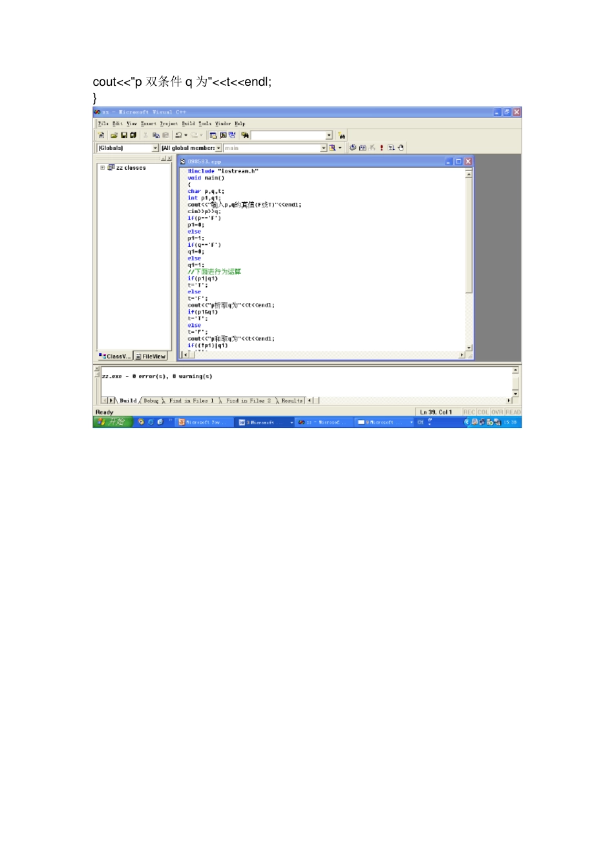Click the Stop Build toolbar icon
Screen dimensions: 614x868
[x=372, y=148]
